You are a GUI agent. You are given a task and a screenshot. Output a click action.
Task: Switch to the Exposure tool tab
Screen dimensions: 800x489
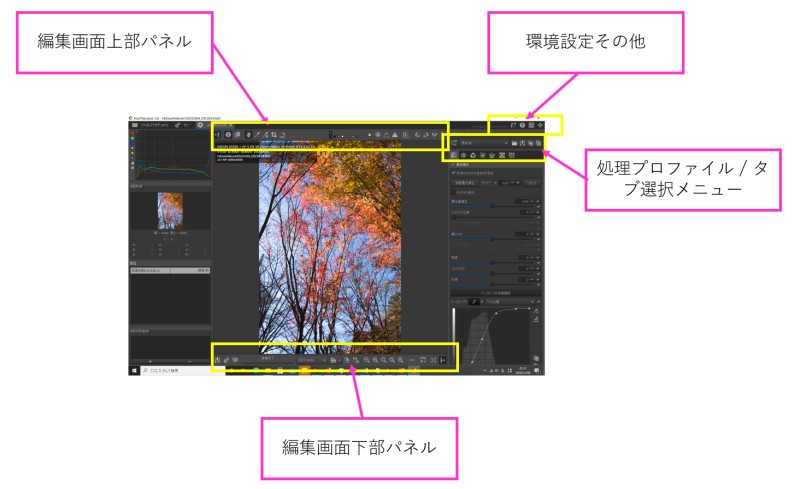tap(454, 155)
